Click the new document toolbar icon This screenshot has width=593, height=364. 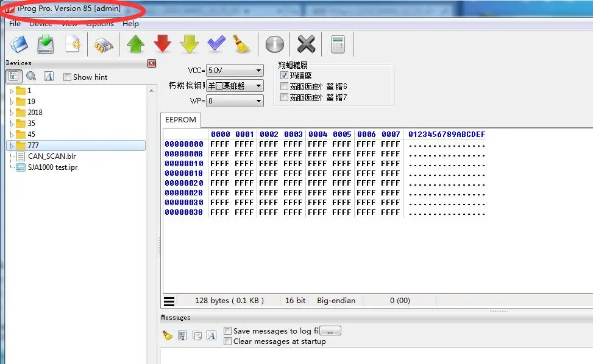pyautogui.click(x=73, y=44)
